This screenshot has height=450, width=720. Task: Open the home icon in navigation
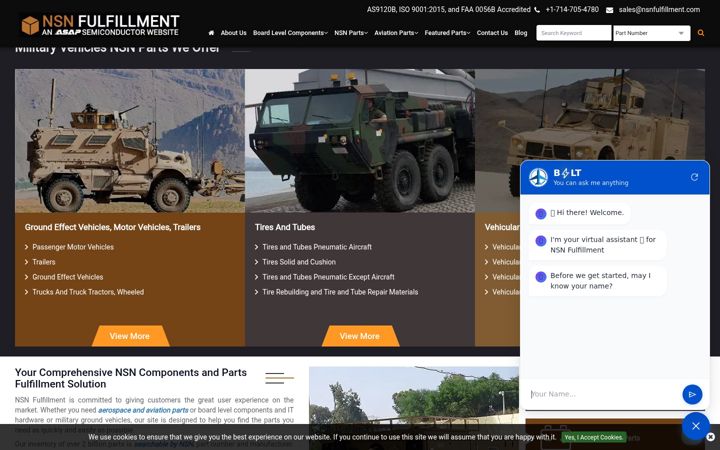(x=211, y=33)
